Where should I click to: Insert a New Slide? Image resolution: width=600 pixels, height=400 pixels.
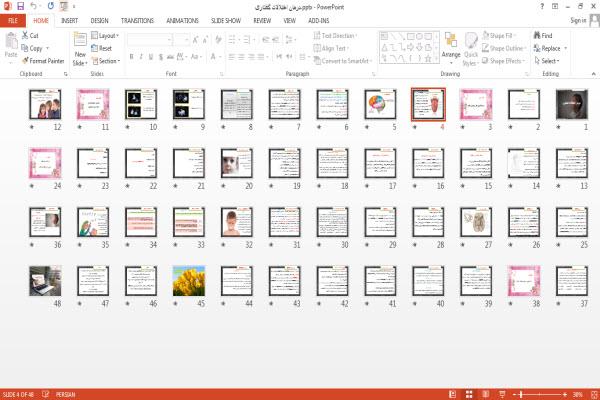[x=80, y=49]
